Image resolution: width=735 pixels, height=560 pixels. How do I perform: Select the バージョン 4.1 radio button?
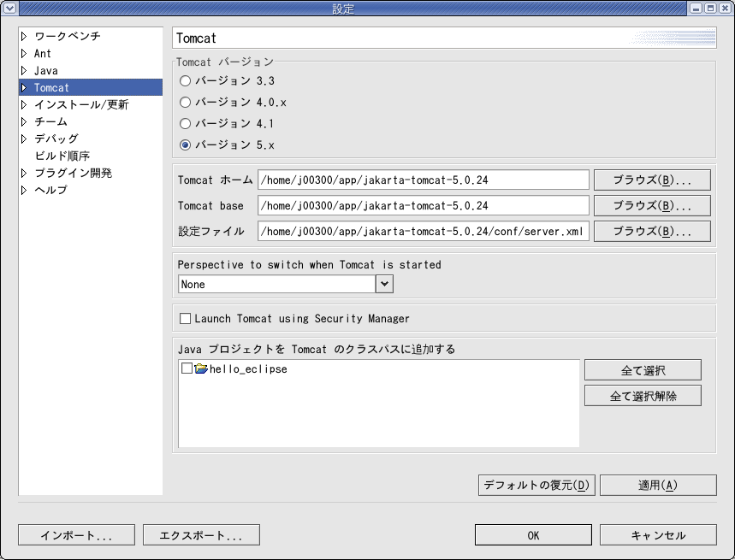coord(185,123)
